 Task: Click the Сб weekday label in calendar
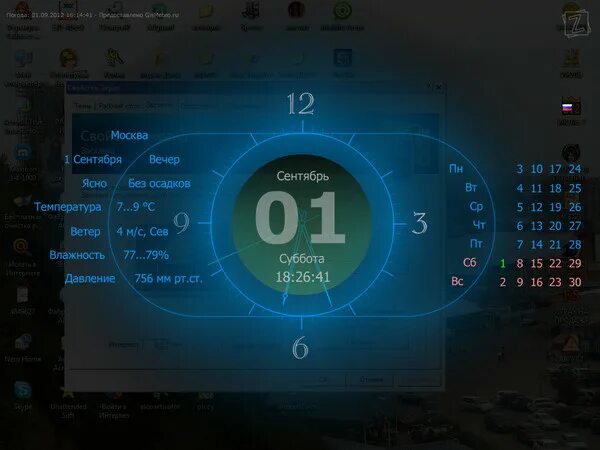(x=470, y=262)
